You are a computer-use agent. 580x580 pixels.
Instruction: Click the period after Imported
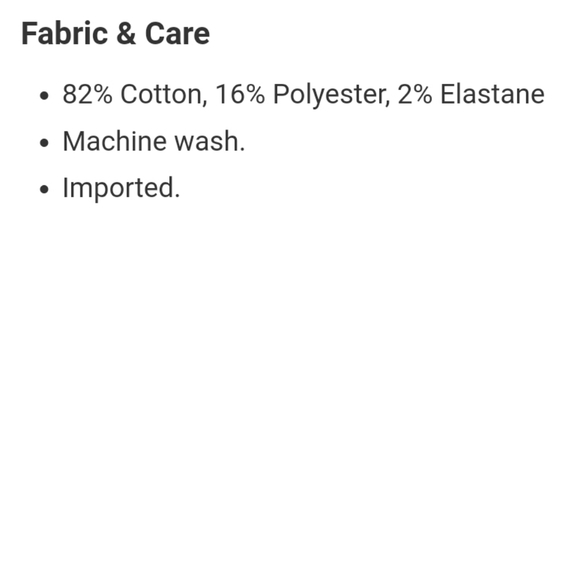coord(177,196)
